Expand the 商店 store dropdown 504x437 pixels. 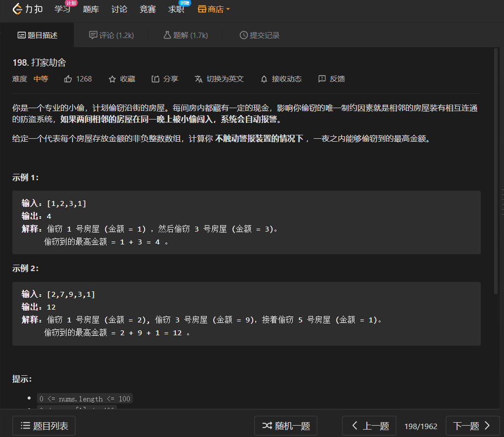click(214, 9)
